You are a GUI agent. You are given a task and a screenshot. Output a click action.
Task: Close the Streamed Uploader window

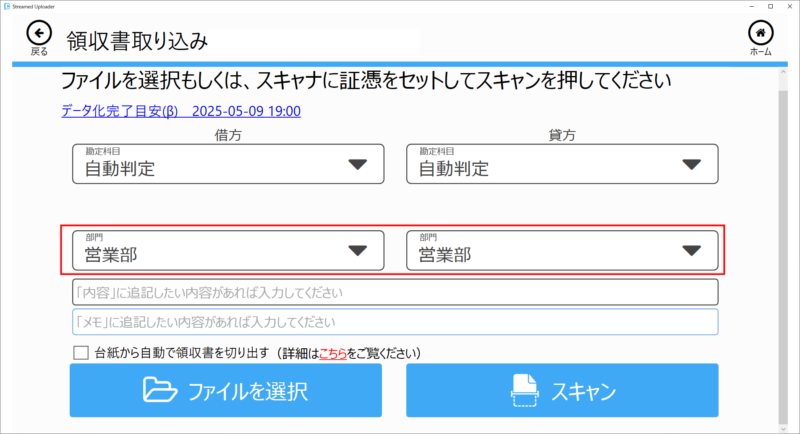[789, 6]
